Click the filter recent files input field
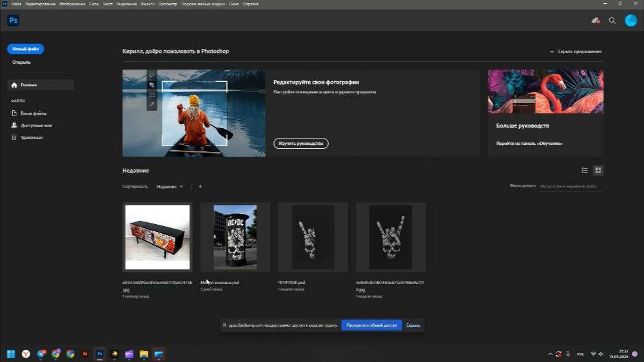Viewport: 644px width, 362px height. coord(571,186)
